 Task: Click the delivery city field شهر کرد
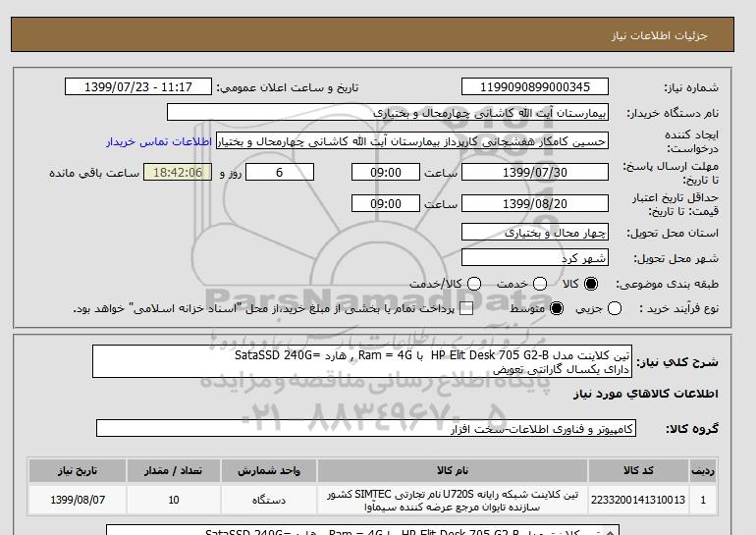tap(535, 258)
